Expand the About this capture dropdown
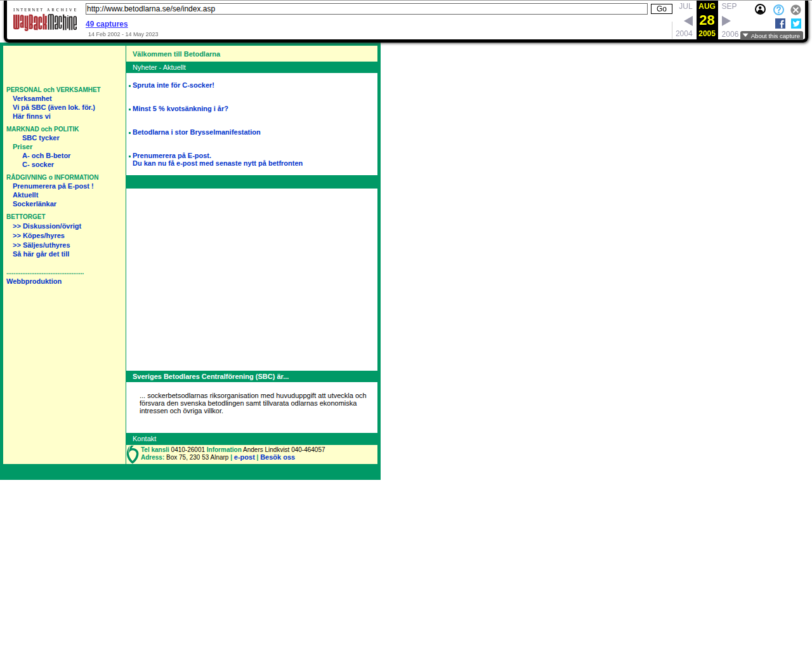812x650 pixels. pos(771,36)
